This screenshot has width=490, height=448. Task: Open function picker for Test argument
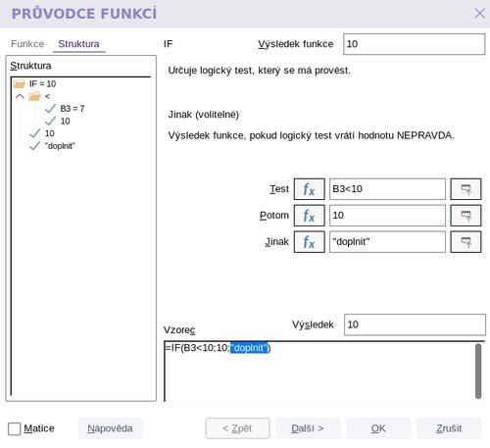tap(309, 189)
